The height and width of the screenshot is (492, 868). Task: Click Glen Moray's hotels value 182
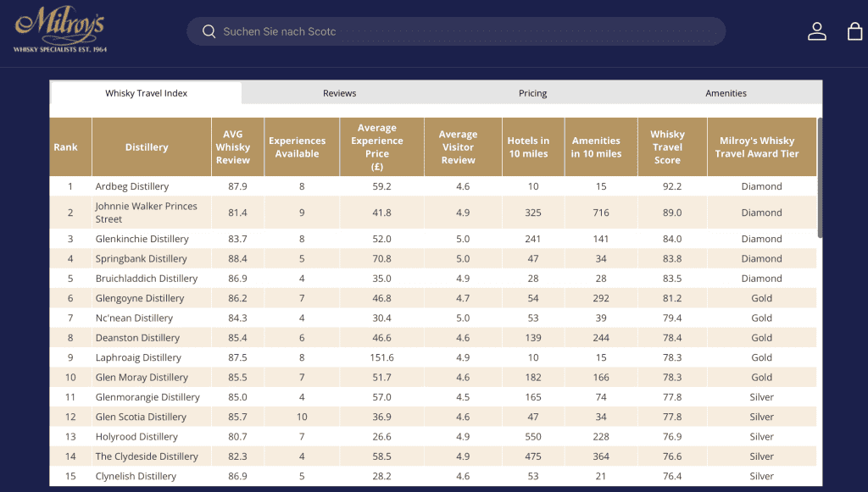533,377
